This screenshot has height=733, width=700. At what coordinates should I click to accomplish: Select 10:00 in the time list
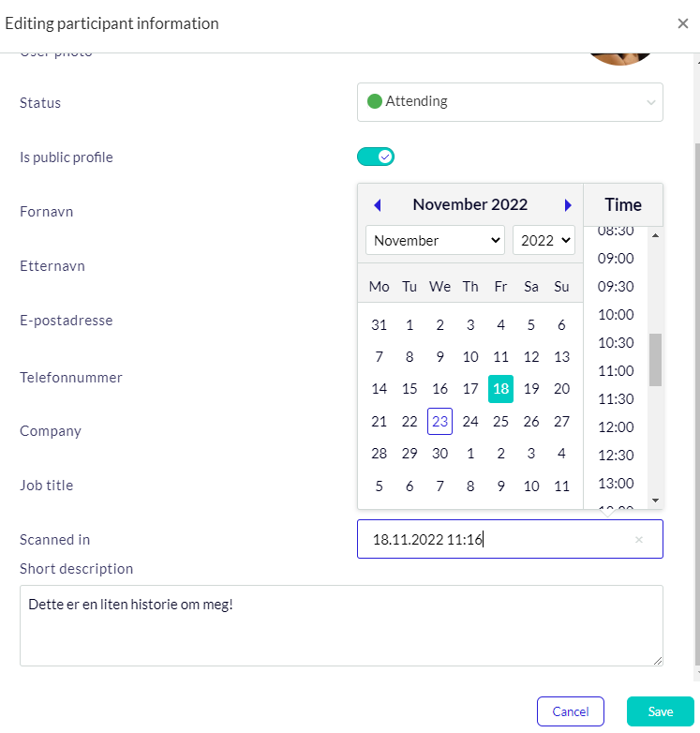pos(616,314)
